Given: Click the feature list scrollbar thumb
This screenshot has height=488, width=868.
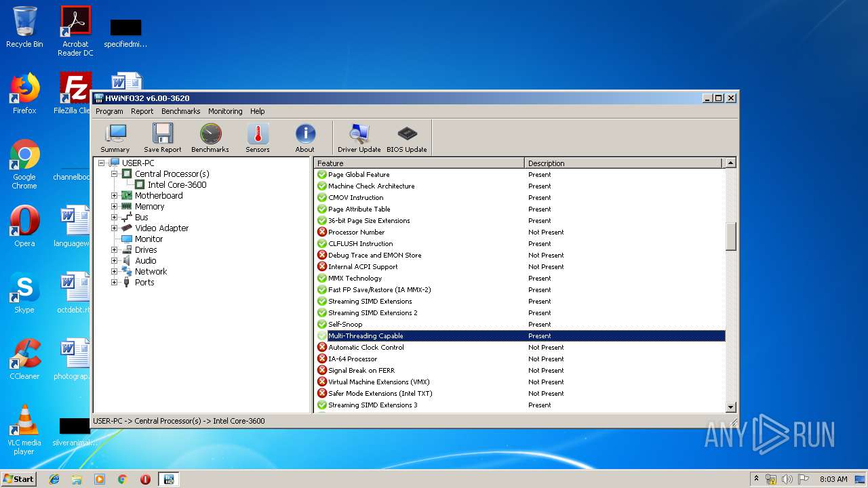Looking at the screenshot, I should tap(730, 237).
